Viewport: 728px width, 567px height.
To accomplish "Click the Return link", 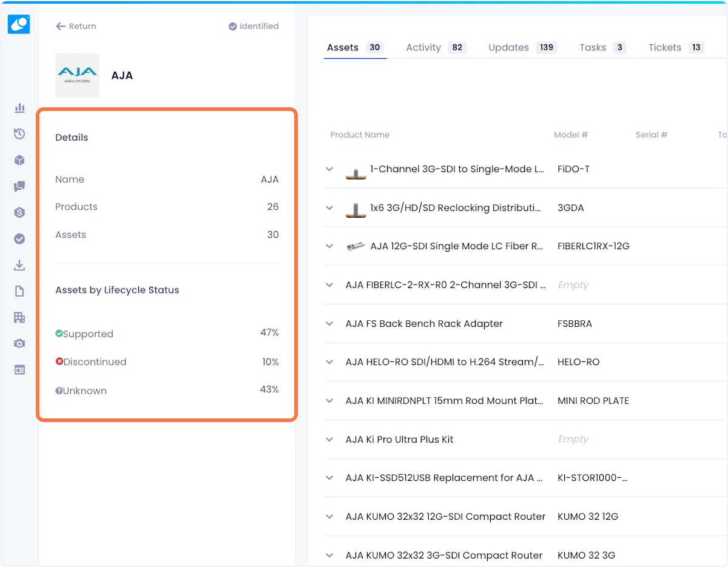I will pyautogui.click(x=75, y=26).
